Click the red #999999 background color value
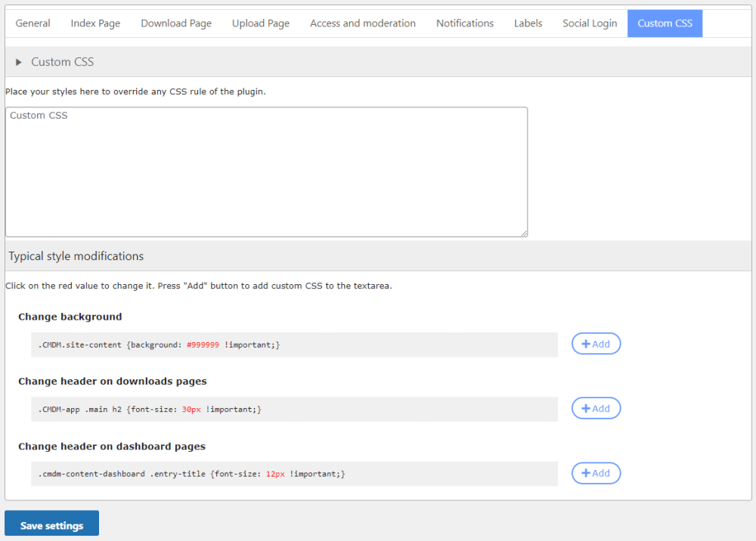The width and height of the screenshot is (756, 541). pyautogui.click(x=203, y=345)
